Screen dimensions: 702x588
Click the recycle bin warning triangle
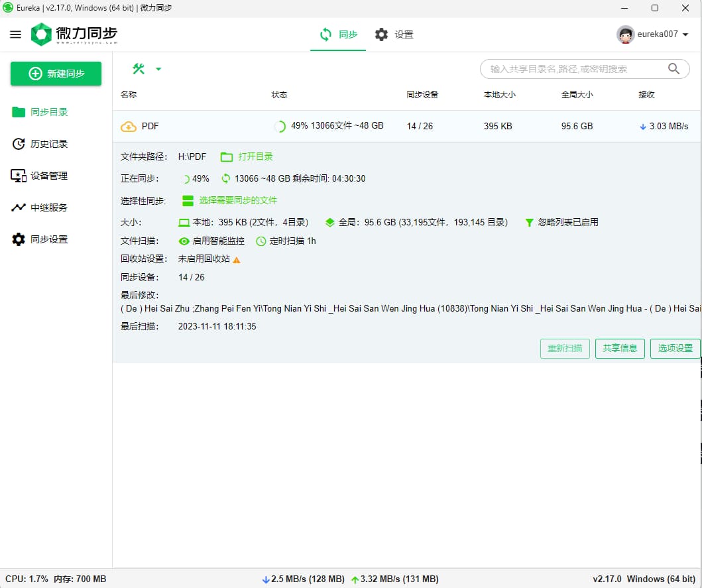point(237,260)
